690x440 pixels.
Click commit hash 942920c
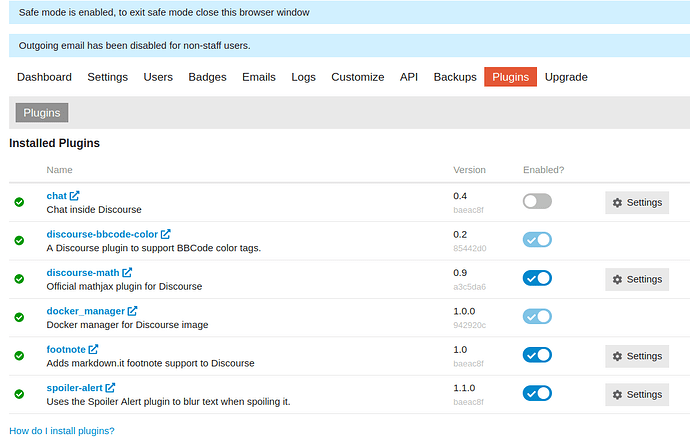pyautogui.click(x=470, y=325)
